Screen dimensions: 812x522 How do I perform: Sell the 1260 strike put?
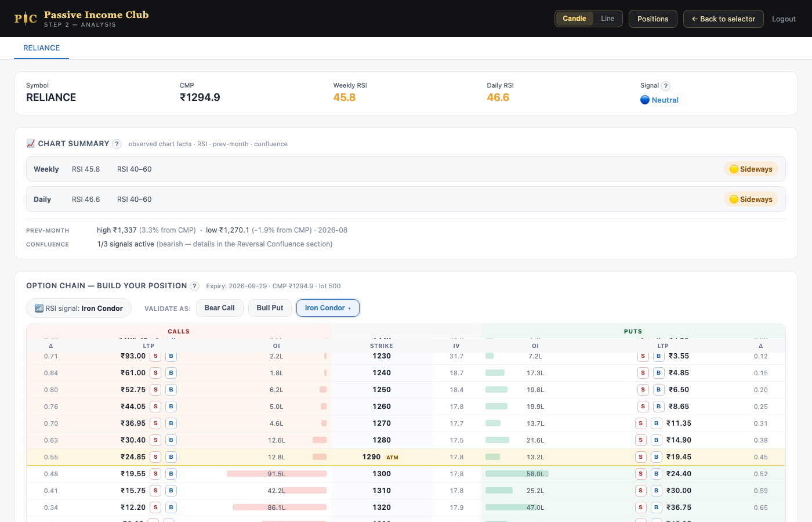point(643,407)
